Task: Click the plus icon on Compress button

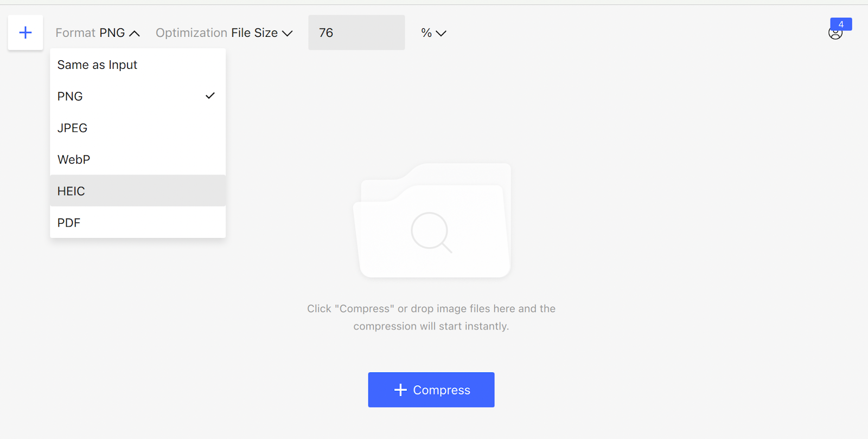Action: (x=400, y=390)
